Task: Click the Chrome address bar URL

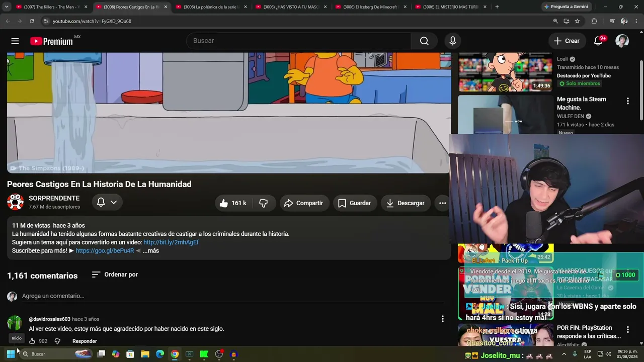Action: coord(92,21)
